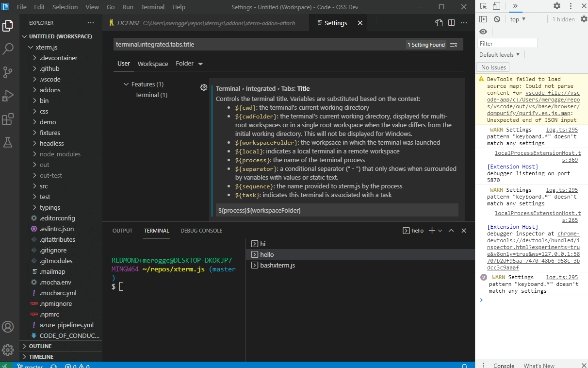Open the Extensions view
588x368 pixels.
click(8, 119)
